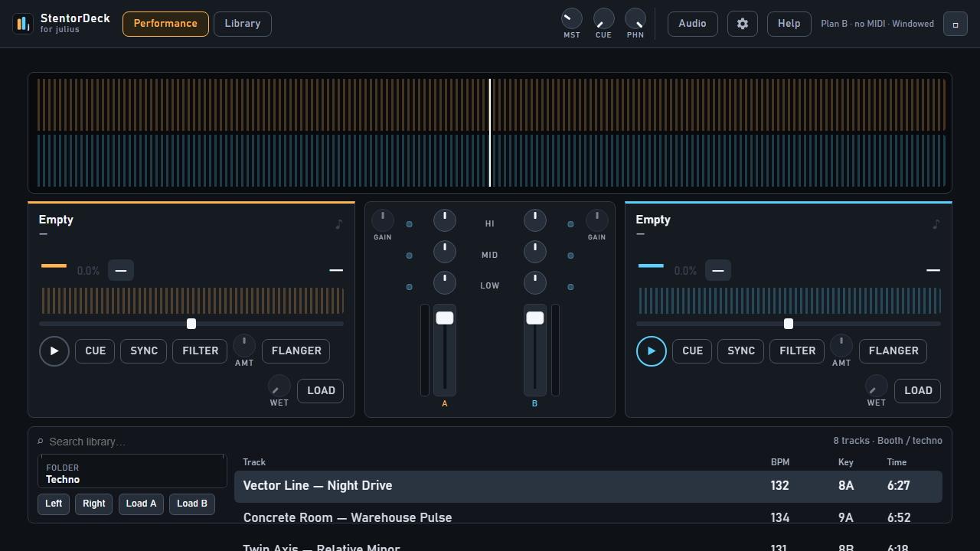
Task: Click channel B LOW EQ knob
Action: 535,283
